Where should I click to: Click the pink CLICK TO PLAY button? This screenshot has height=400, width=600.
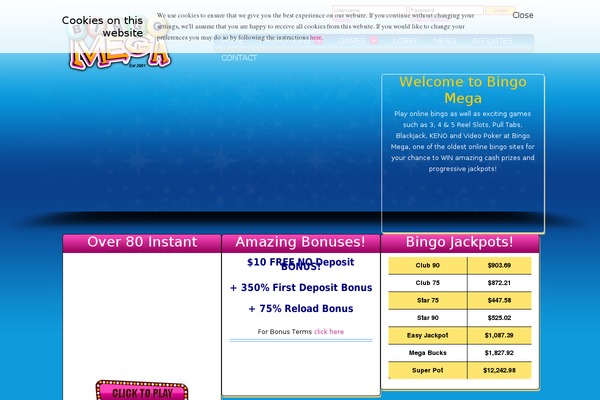click(142, 391)
